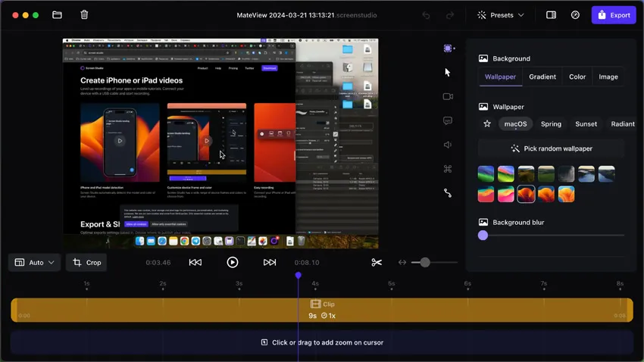Open the Keyboard shortcuts settings tab
Image resolution: width=644 pixels, height=362 pixels.
click(448, 169)
